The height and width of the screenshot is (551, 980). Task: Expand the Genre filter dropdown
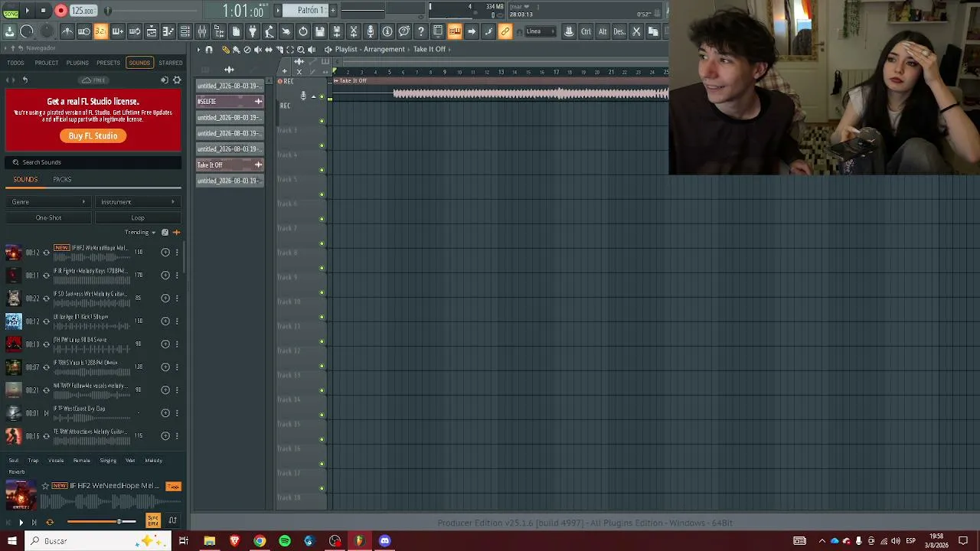coord(48,202)
